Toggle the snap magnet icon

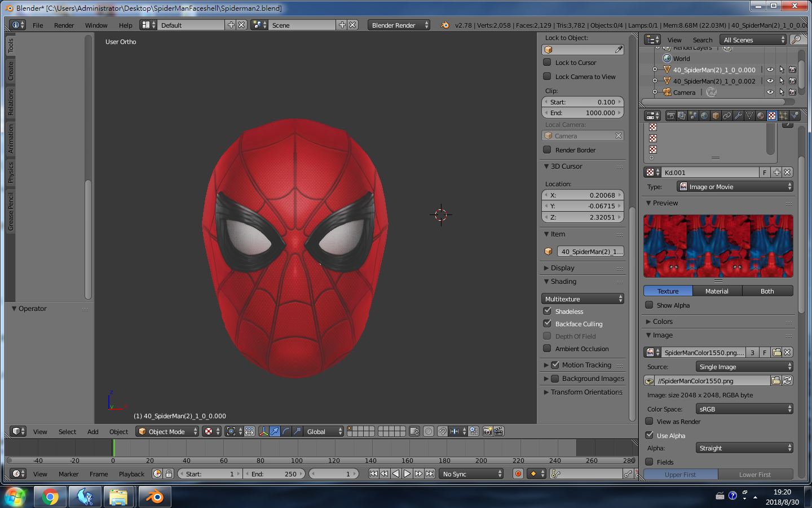[x=443, y=431]
